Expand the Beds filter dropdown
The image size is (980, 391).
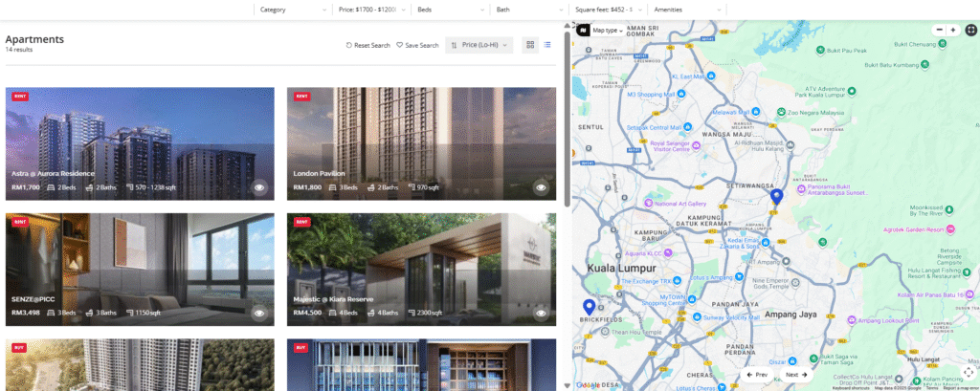pos(450,10)
